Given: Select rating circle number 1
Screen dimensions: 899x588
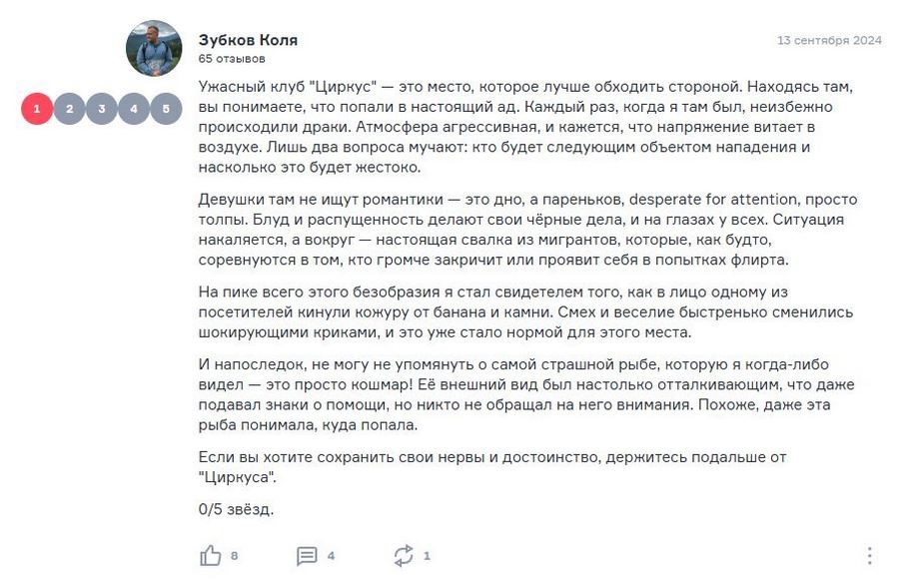Looking at the screenshot, I should pos(37,109).
